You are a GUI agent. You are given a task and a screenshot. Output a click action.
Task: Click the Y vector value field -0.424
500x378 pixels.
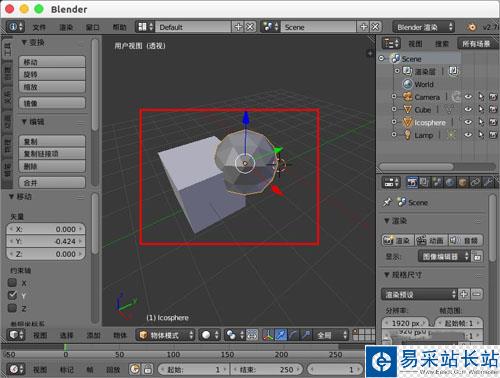pyautogui.click(x=46, y=241)
